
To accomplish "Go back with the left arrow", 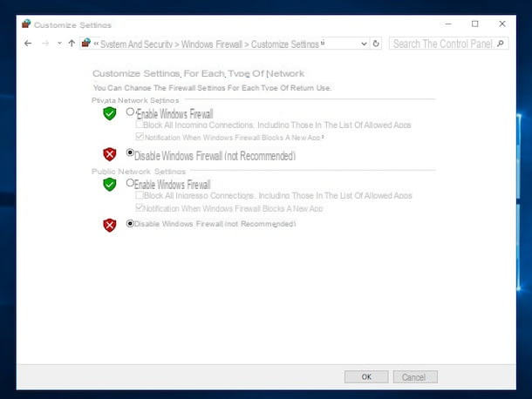I will pyautogui.click(x=28, y=44).
